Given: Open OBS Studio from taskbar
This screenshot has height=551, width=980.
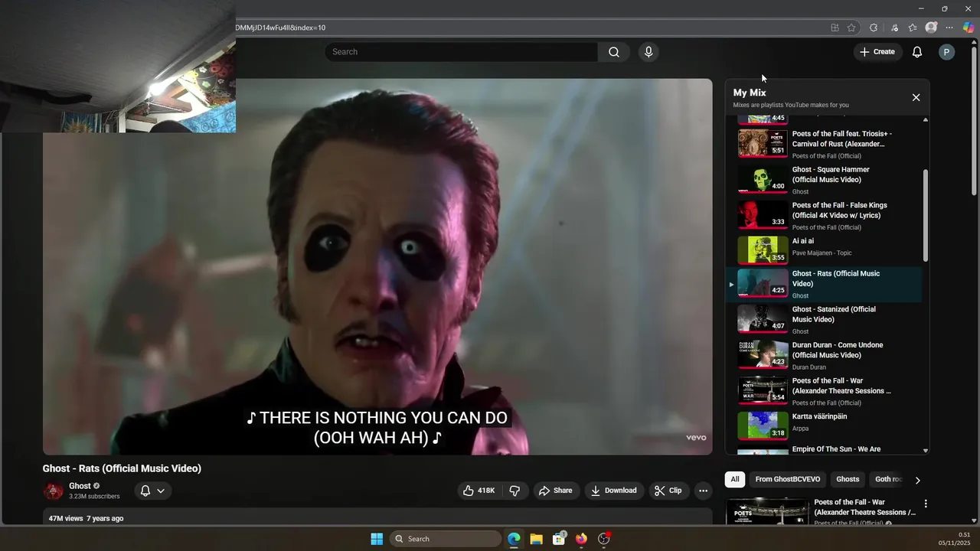Looking at the screenshot, I should point(604,539).
